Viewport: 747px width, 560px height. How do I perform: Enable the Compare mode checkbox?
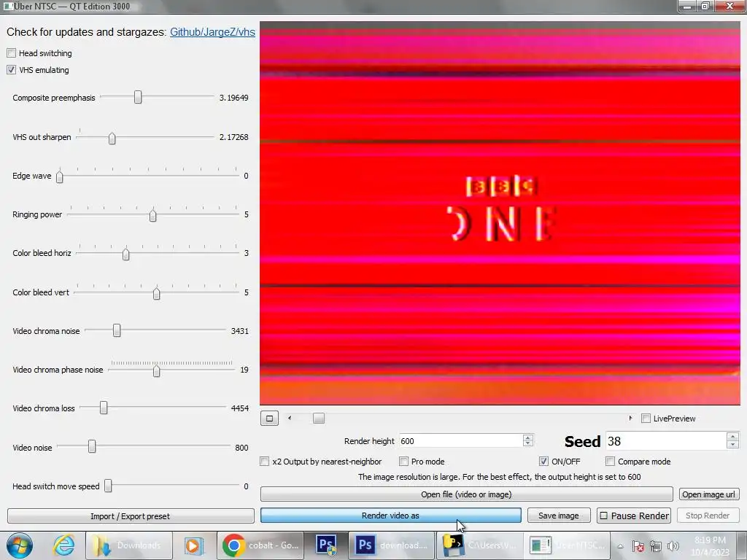[x=611, y=462]
